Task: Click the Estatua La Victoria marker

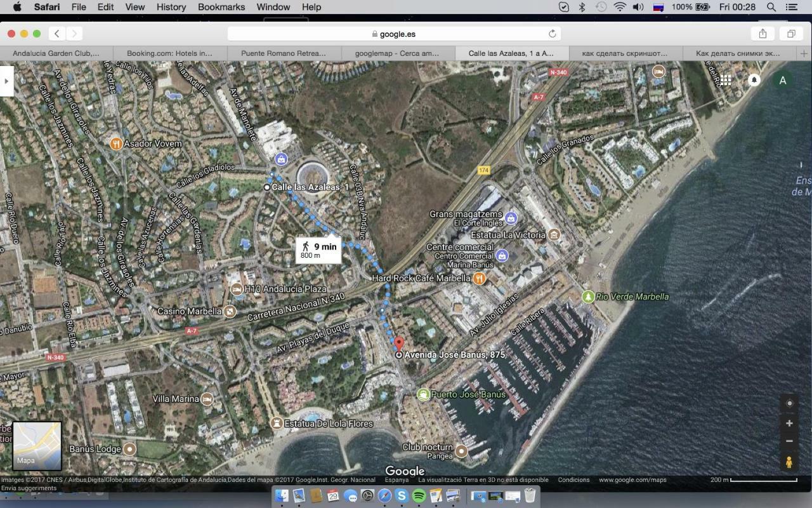Action: (554, 235)
